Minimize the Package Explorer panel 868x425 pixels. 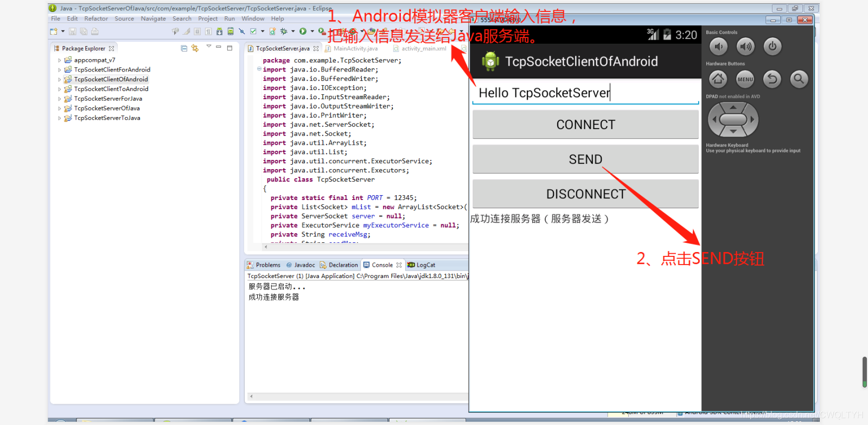point(219,47)
